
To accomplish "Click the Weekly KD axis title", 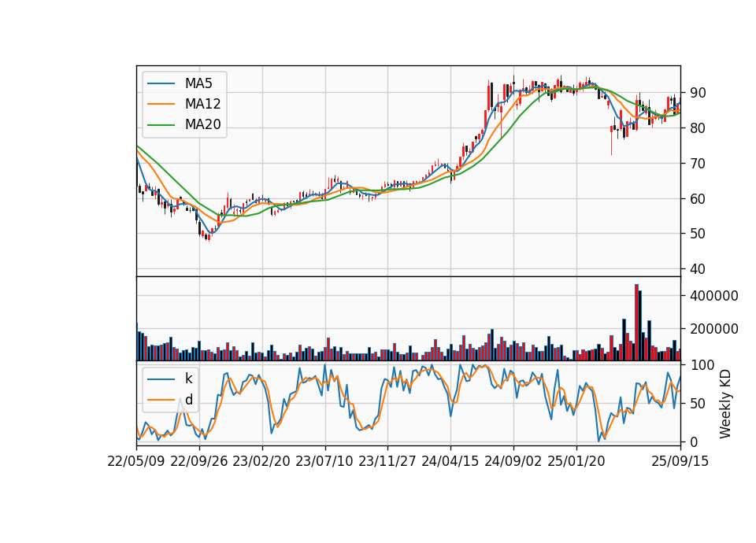I will 724,404.
